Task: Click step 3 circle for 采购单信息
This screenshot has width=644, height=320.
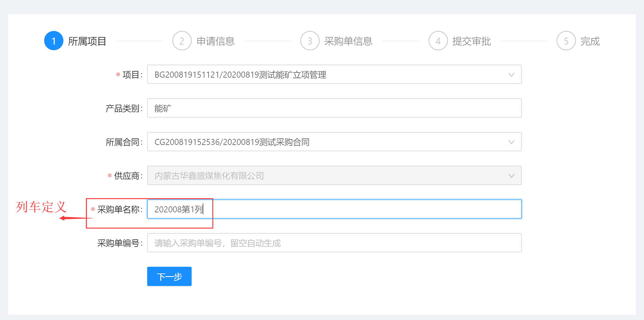Action: pyautogui.click(x=310, y=41)
